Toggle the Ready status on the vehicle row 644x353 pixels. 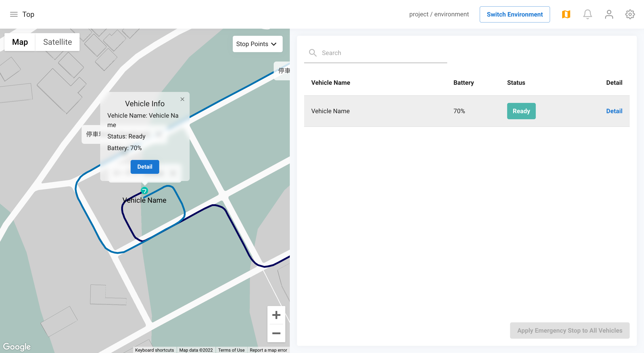[x=521, y=111]
